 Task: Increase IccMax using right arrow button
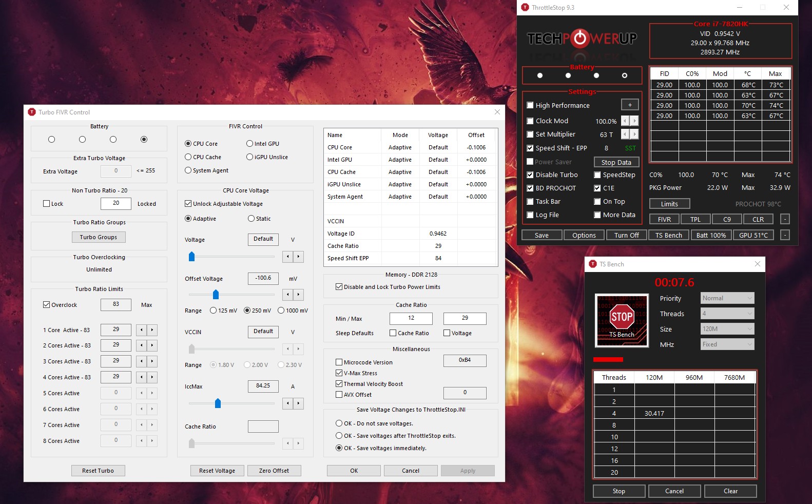coord(298,403)
